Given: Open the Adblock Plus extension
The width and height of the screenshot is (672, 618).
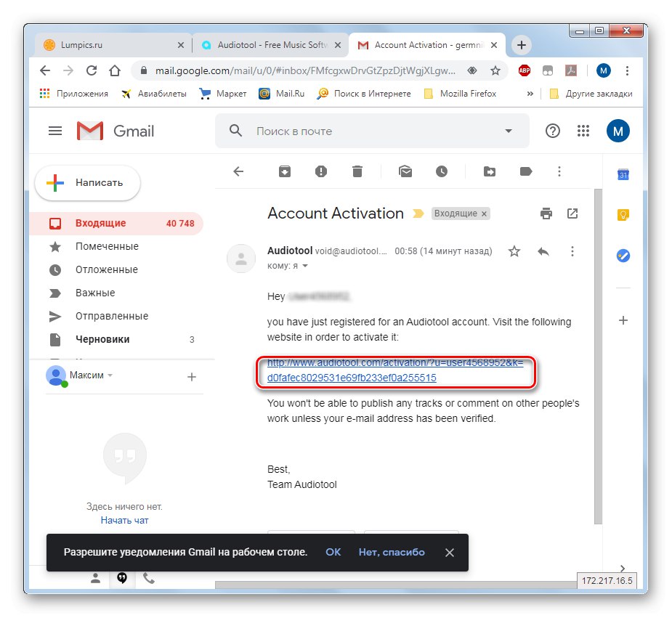Looking at the screenshot, I should click(x=524, y=70).
